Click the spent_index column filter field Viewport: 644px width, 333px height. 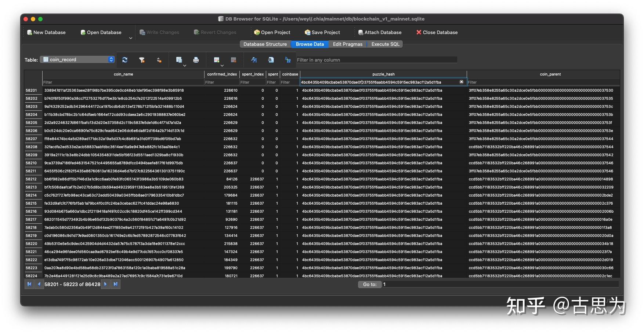pyautogui.click(x=253, y=82)
